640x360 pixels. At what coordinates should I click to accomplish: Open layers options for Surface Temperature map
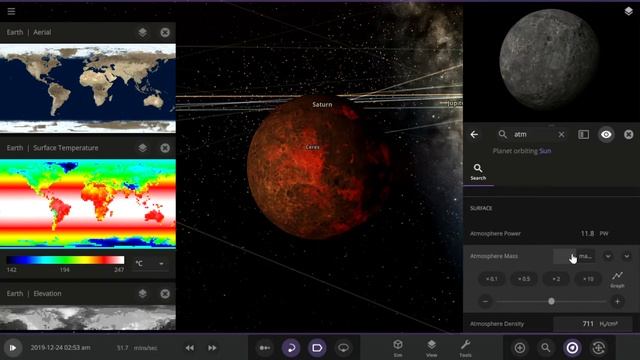coord(142,148)
